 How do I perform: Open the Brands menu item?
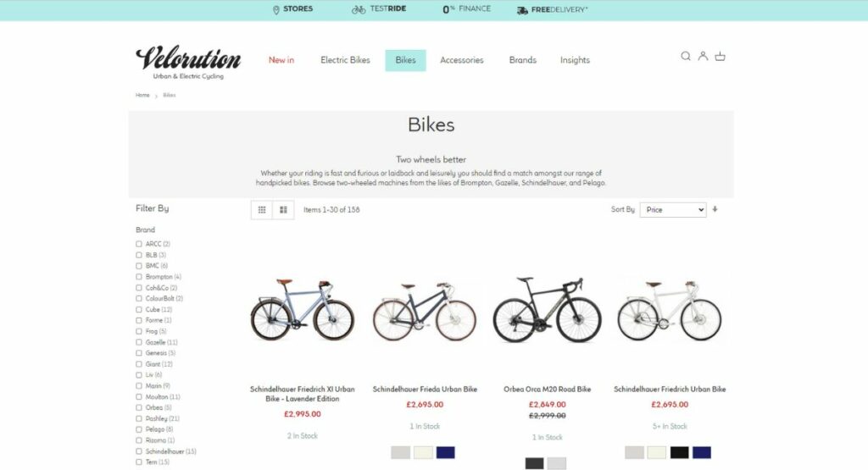[522, 60]
